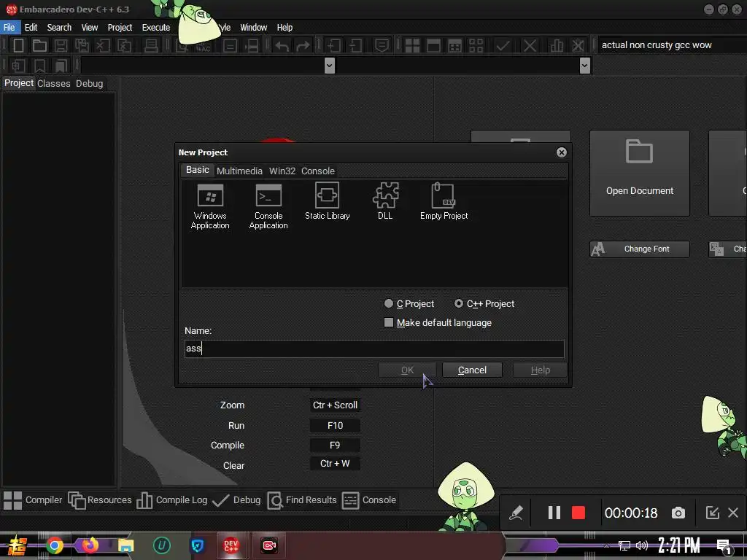Click the Toggle bookmark toolbar icon

click(x=40, y=66)
